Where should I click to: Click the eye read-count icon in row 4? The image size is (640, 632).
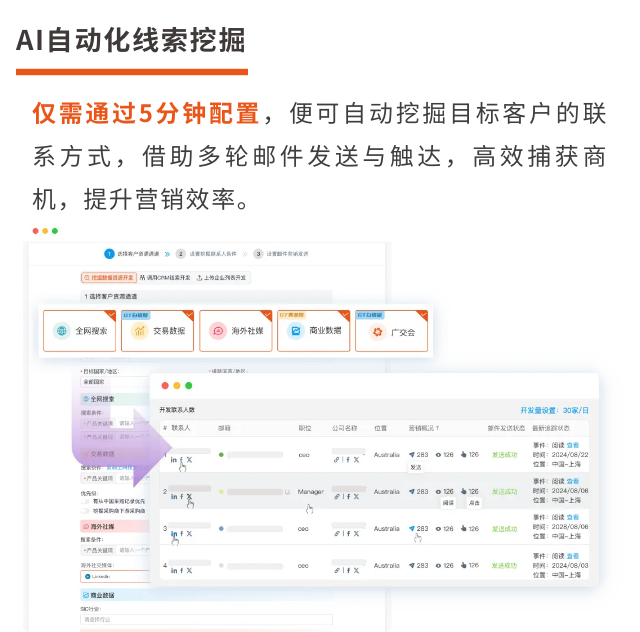pos(438,565)
